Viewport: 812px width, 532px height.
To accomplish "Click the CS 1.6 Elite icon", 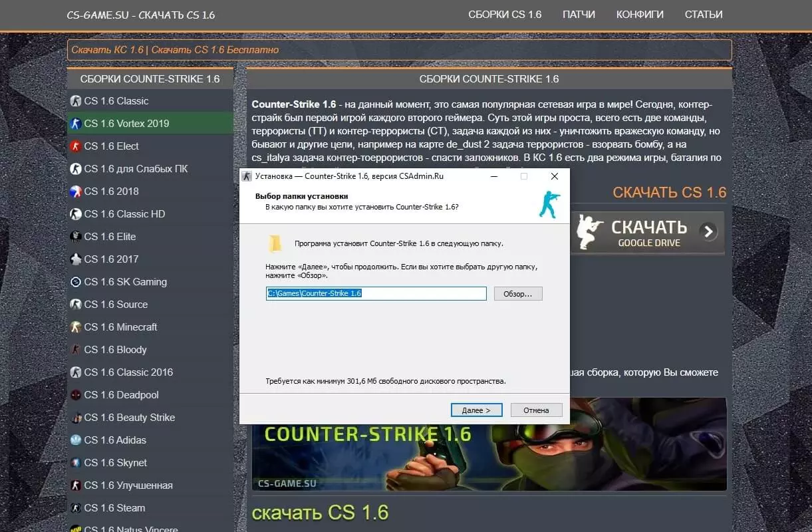I will 75,237.
